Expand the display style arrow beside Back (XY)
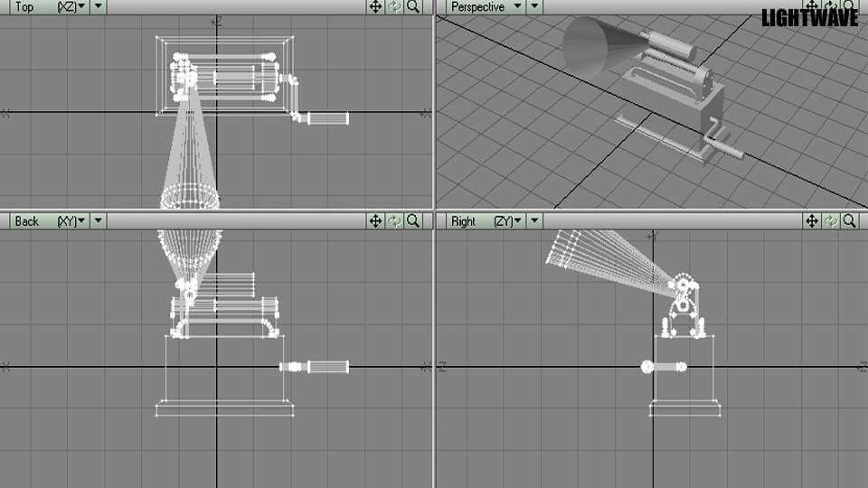 (99, 221)
